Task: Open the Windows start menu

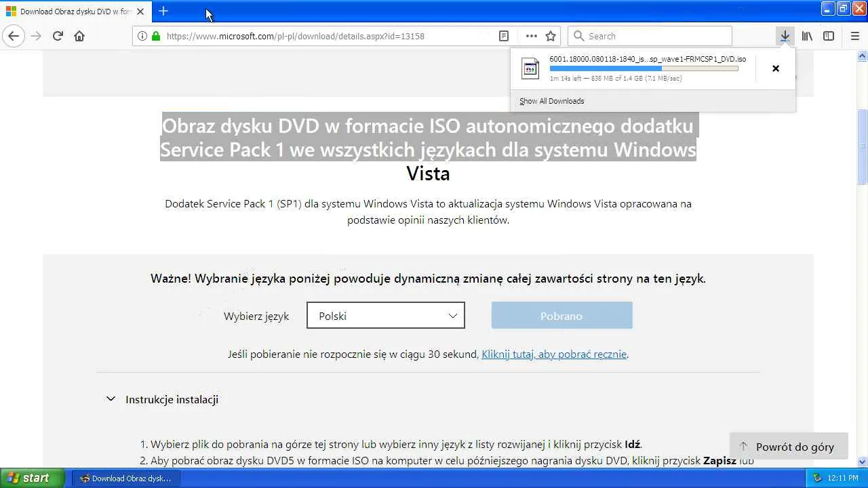Action: point(33,478)
